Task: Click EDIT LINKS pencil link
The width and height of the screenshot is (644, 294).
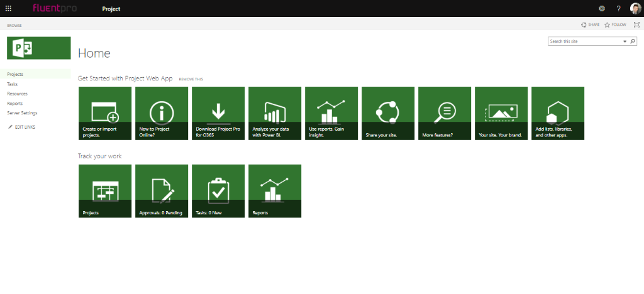Action: [22, 127]
